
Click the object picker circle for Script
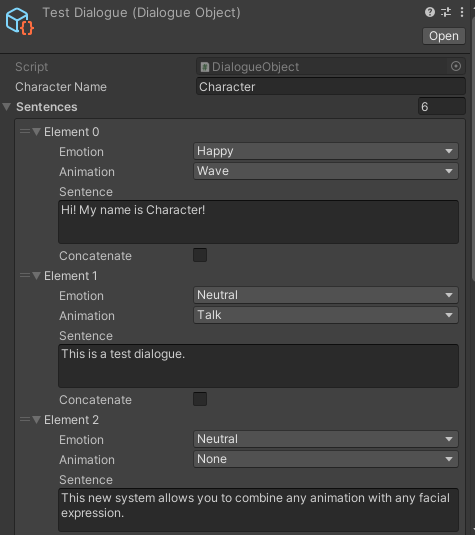pos(456,66)
